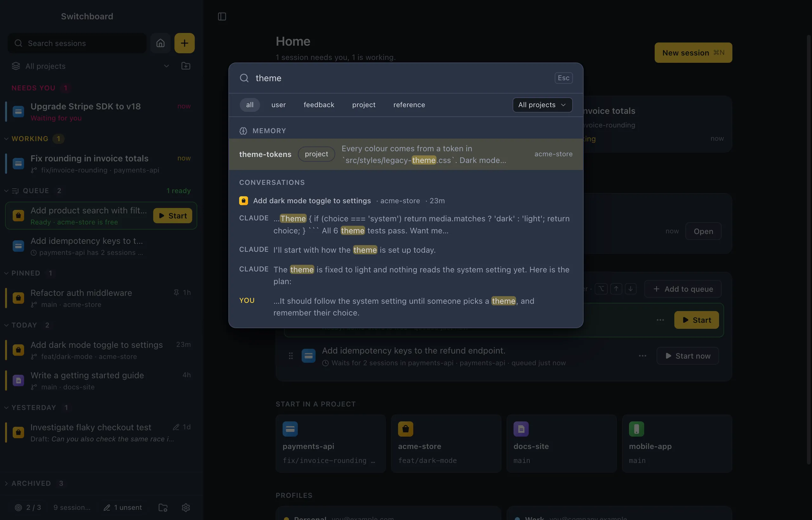
Task: Collapse the PINNED section
Action: click(6, 273)
